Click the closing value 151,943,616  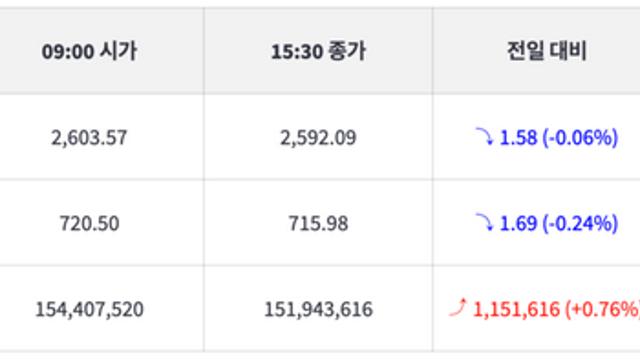tap(318, 309)
